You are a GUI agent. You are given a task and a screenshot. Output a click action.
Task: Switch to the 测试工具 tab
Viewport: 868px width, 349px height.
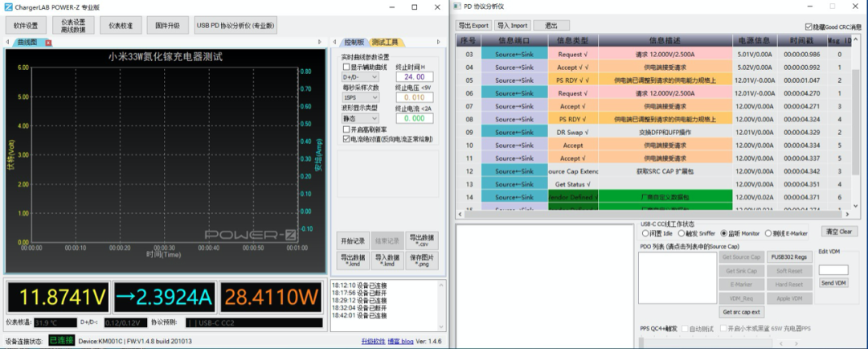point(387,42)
